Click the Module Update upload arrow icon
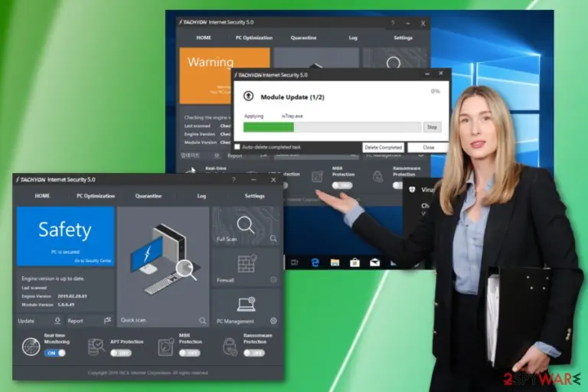 coord(248,96)
